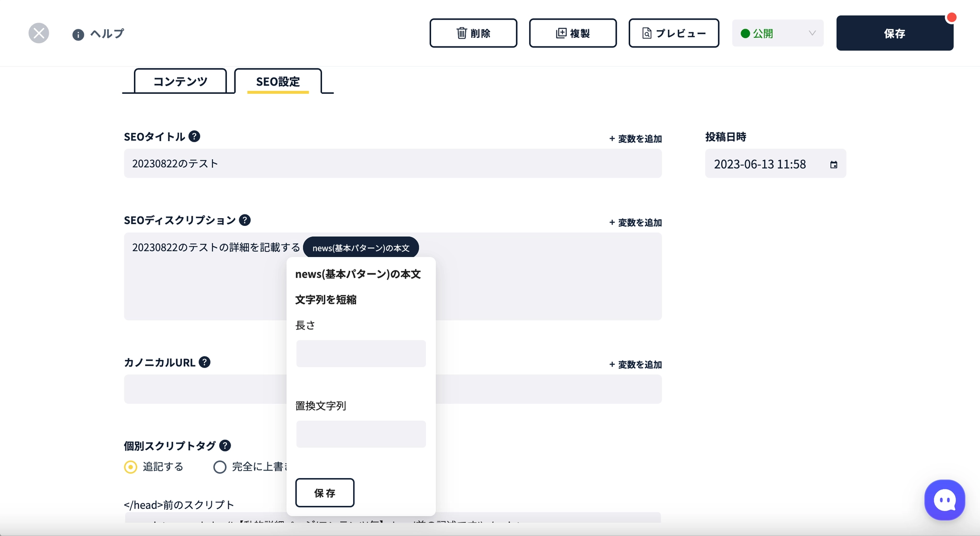The image size is (980, 536).
Task: Open the プレビュー preview button
Action: 674,33
